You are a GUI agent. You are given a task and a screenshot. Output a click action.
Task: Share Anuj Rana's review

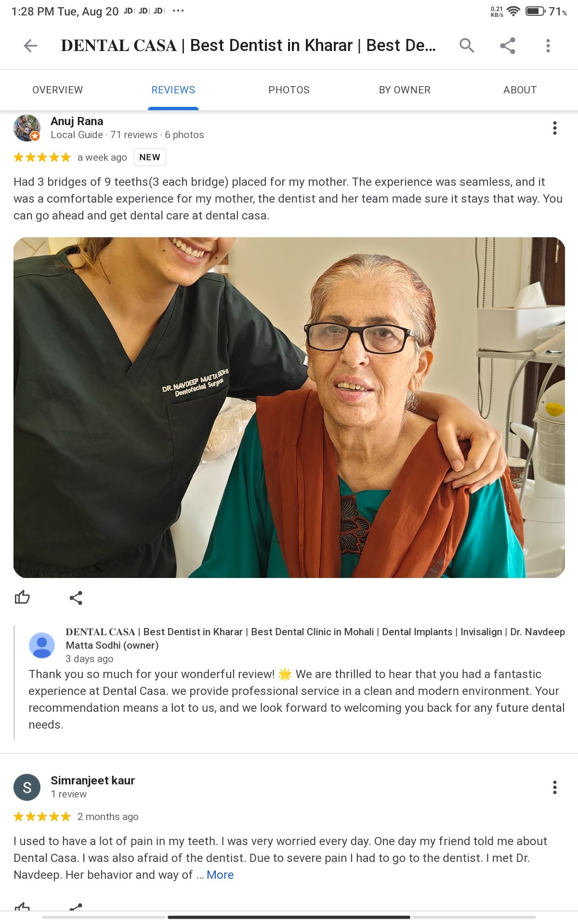(x=76, y=598)
